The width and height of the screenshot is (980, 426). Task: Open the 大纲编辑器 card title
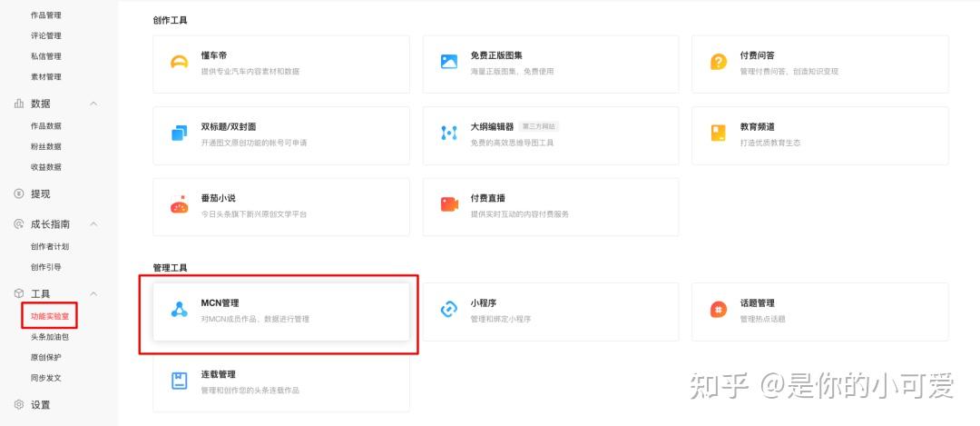click(492, 127)
